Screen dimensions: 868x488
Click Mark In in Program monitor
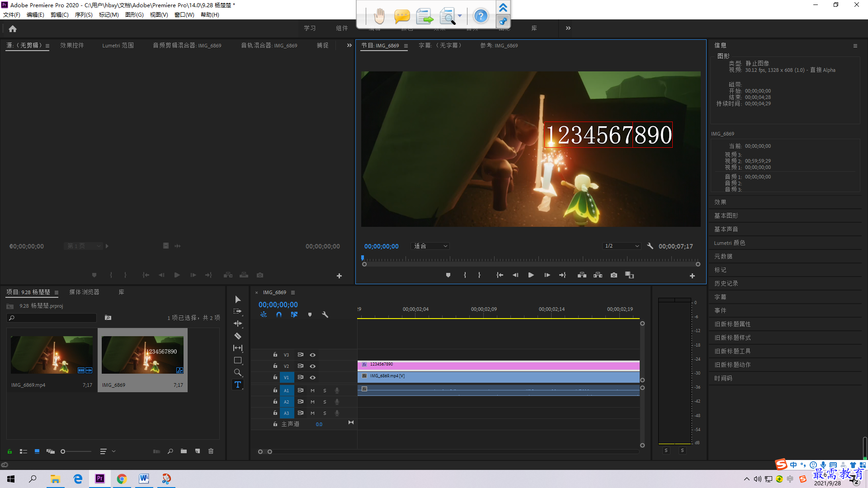tap(465, 275)
